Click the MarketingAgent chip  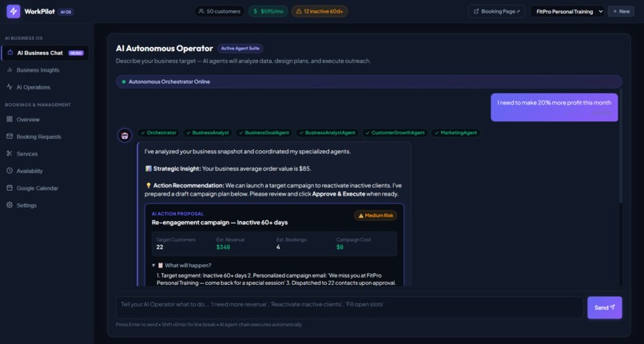tap(455, 132)
